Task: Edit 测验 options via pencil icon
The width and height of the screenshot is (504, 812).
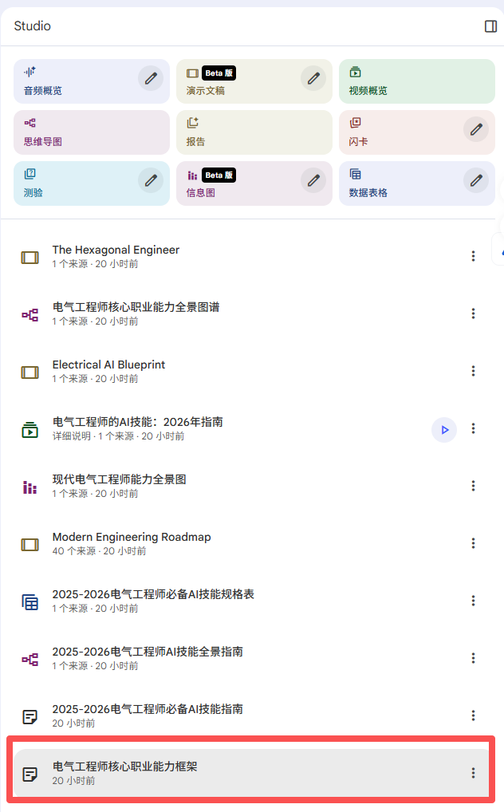Action: click(x=151, y=181)
